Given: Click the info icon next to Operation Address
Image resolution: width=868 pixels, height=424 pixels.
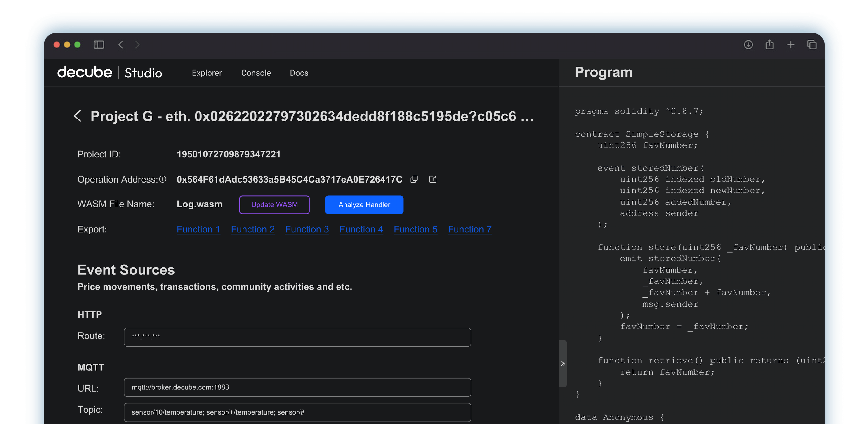Looking at the screenshot, I should point(163,179).
